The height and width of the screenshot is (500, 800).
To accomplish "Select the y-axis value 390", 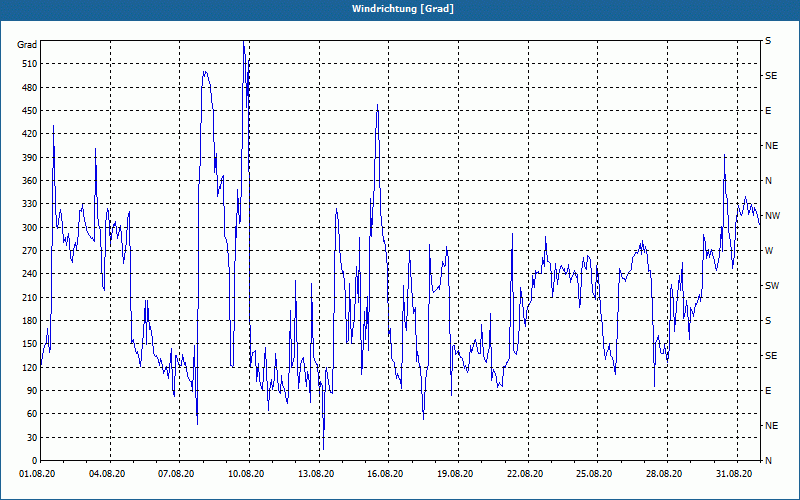I will [30, 157].
